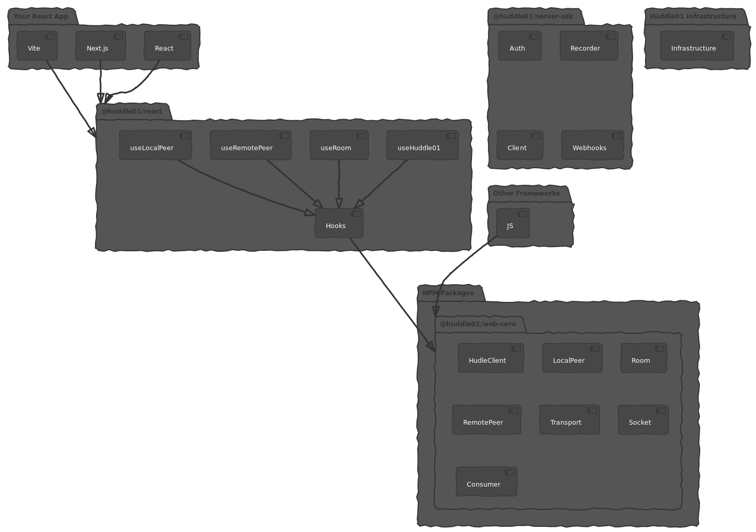Select the Client component
Viewport: 756px width, 532px height.
[x=520, y=145]
